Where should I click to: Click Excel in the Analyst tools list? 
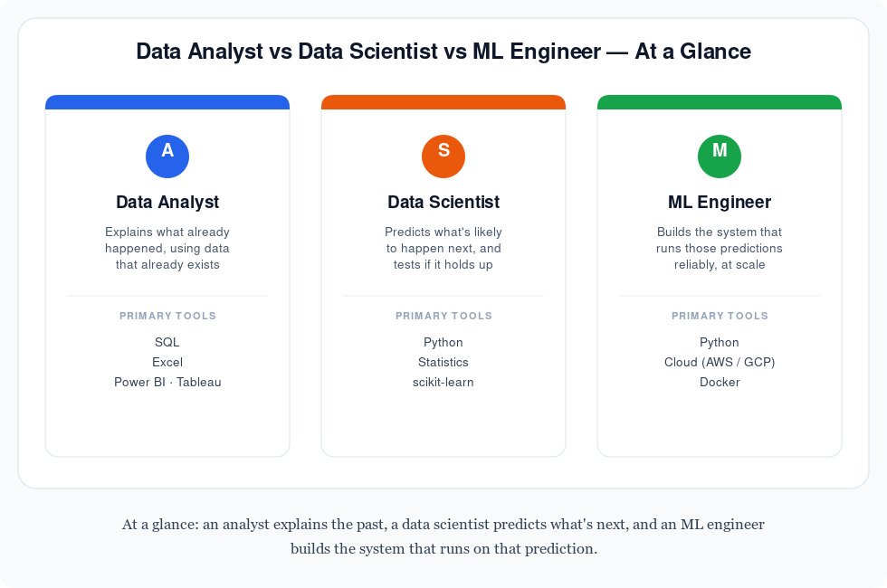click(x=167, y=362)
